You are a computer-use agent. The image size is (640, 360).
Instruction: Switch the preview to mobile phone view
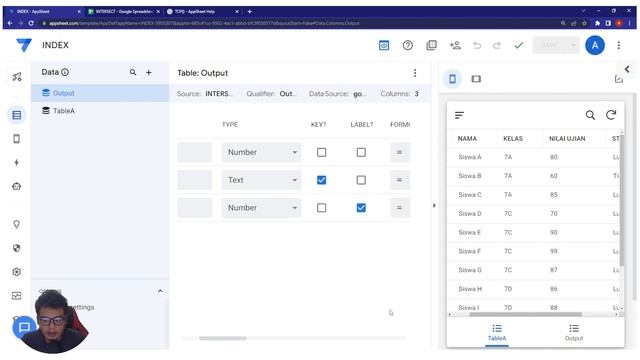tap(452, 78)
